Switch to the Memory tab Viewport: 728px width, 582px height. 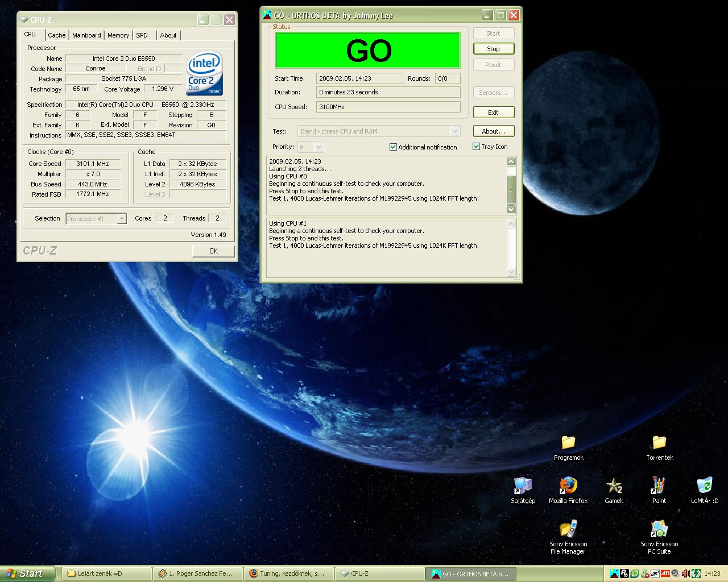click(118, 35)
